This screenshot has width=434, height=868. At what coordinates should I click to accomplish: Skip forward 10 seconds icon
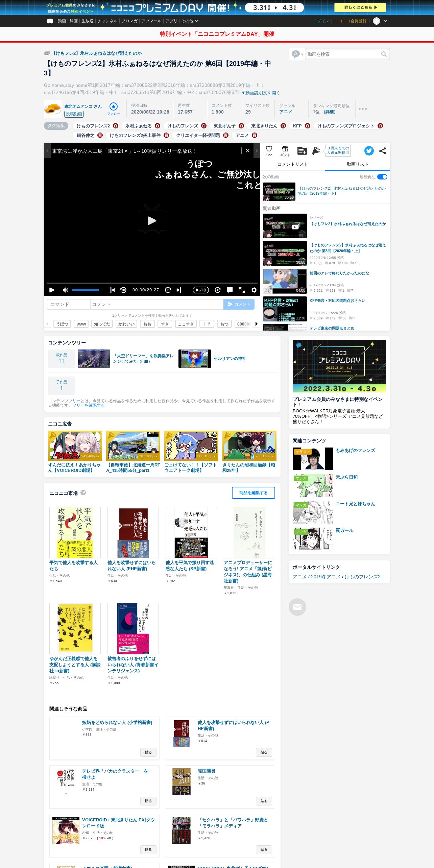(x=168, y=290)
